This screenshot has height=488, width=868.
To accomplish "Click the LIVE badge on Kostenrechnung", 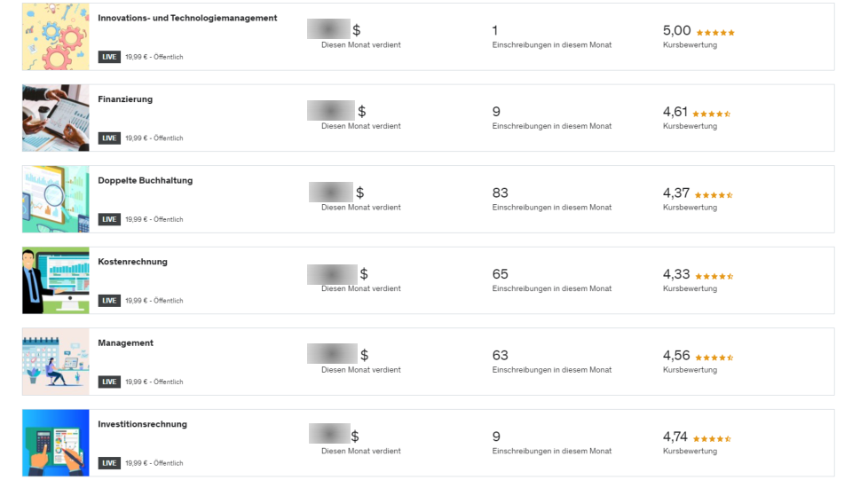I will [x=109, y=301].
